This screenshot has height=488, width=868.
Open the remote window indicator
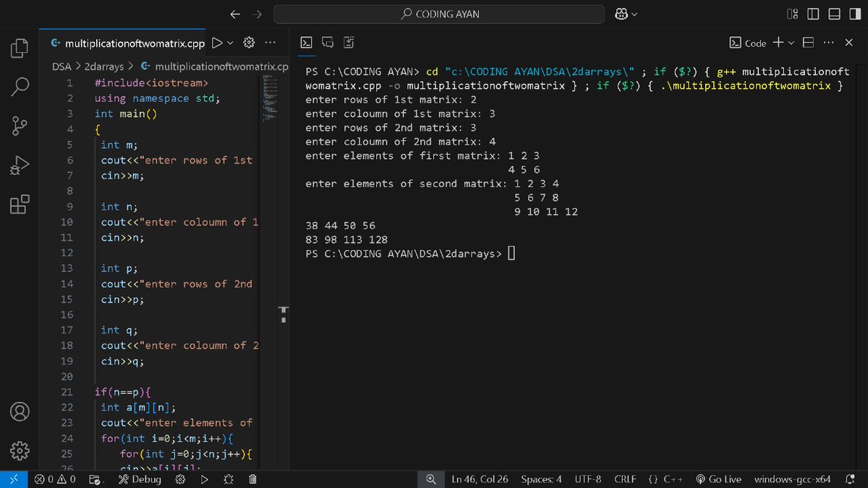pyautogui.click(x=14, y=479)
